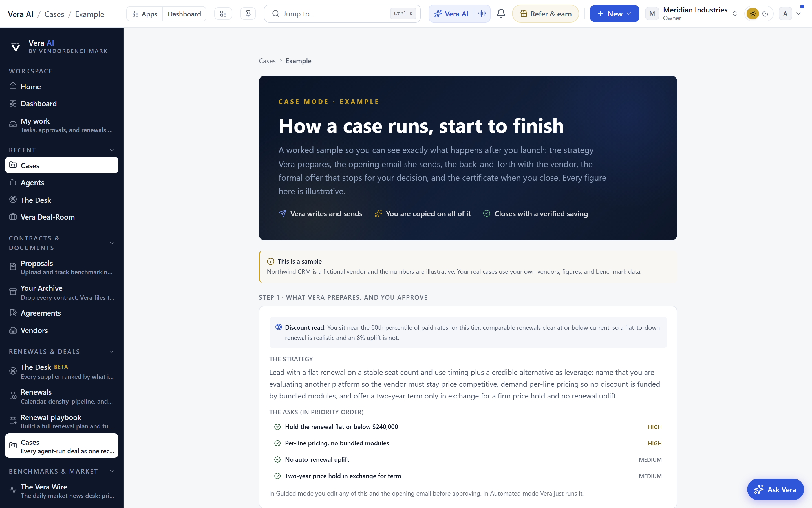Click the My work inbox icon

13,124
